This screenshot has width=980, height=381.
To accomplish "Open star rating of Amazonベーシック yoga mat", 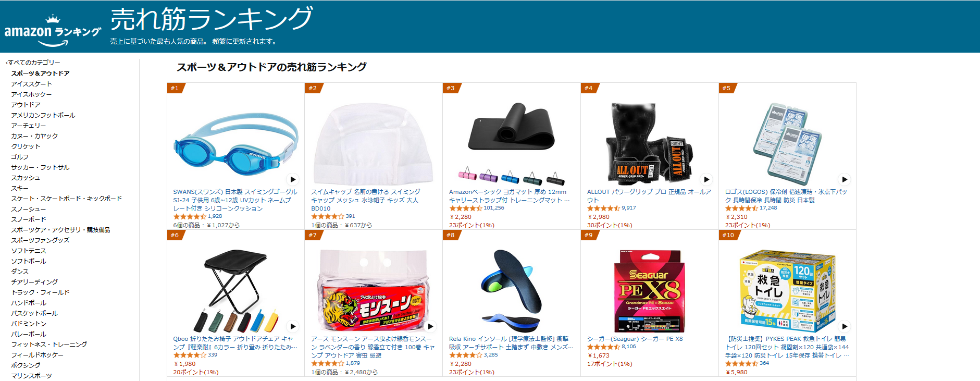I will [x=465, y=208].
